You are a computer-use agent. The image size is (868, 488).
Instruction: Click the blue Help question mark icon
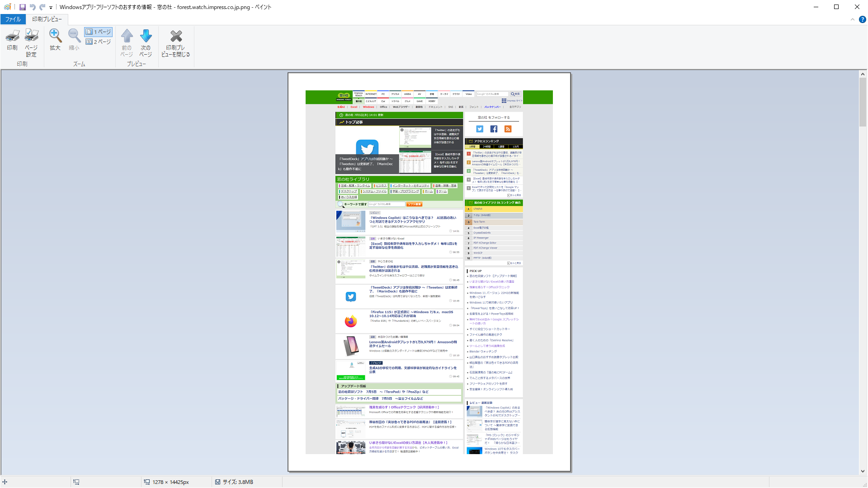pos(862,19)
